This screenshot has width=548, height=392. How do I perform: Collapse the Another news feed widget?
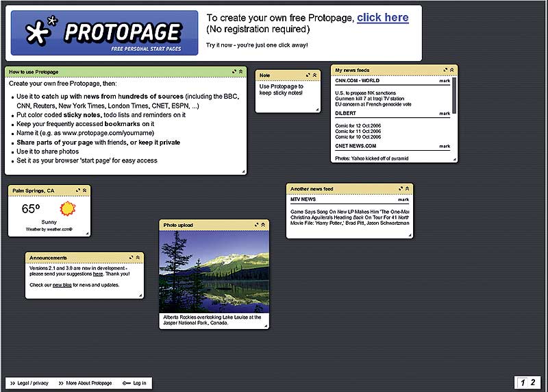407,188
